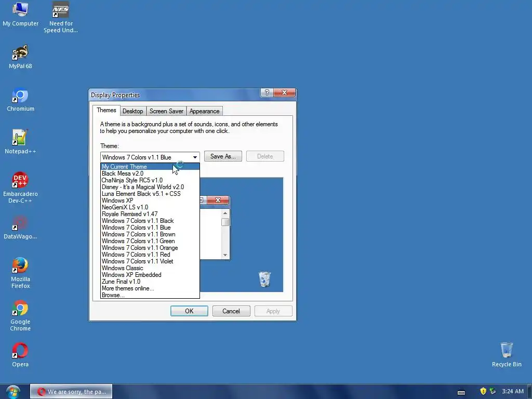Click the Save As... button
Viewport: 532px width, 399px height.
point(223,156)
